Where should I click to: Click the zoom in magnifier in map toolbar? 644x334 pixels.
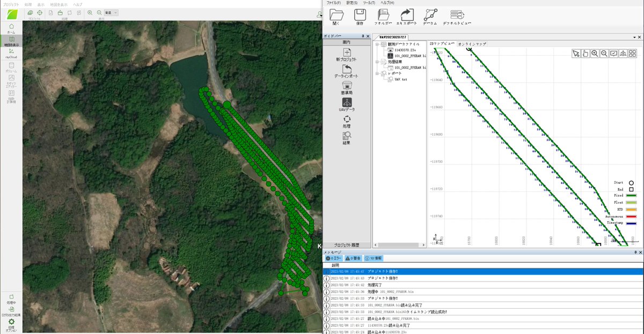[90, 12]
